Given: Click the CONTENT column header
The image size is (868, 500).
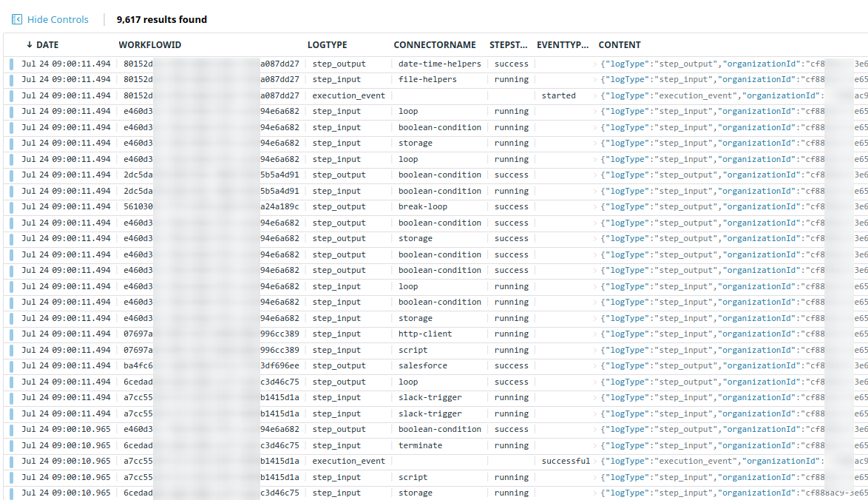Looking at the screenshot, I should 620,45.
